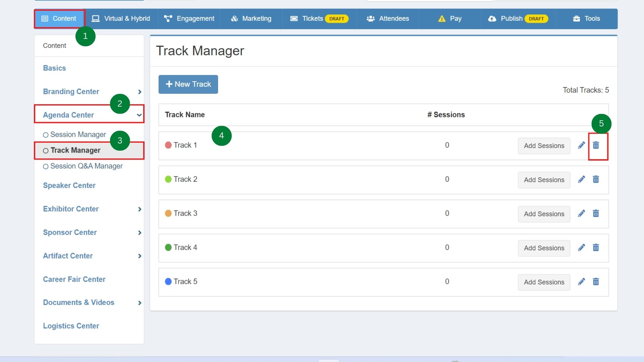Screen dimensions: 644x362
Task: Select the Session Manager radio item
Action: pos(46,135)
